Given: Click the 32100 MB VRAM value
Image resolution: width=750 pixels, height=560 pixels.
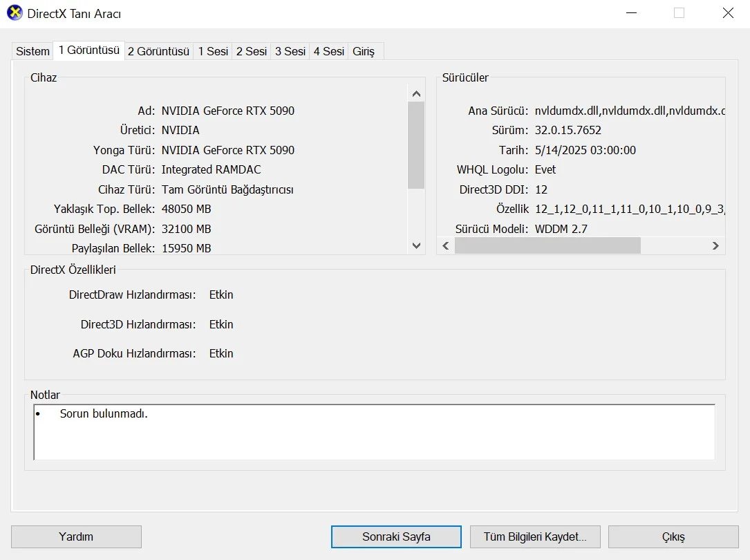Looking at the screenshot, I should pos(186,229).
